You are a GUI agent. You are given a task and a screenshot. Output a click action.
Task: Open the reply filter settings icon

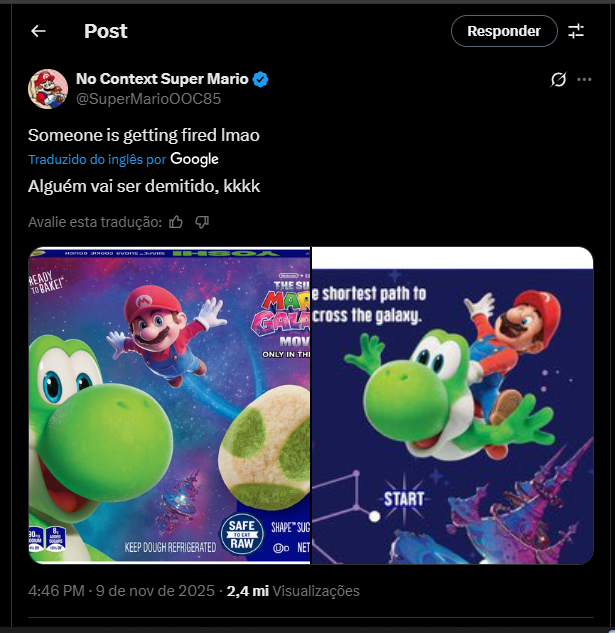576,31
